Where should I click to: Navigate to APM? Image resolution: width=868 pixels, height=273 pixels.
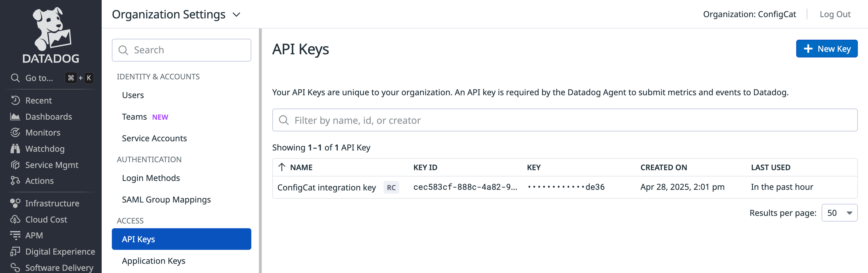click(34, 235)
